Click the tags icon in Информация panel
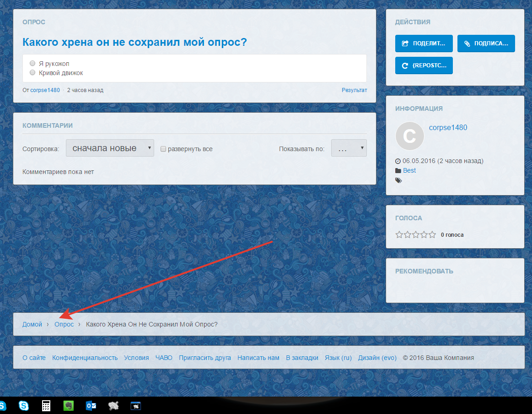The image size is (532, 414). pyautogui.click(x=398, y=180)
